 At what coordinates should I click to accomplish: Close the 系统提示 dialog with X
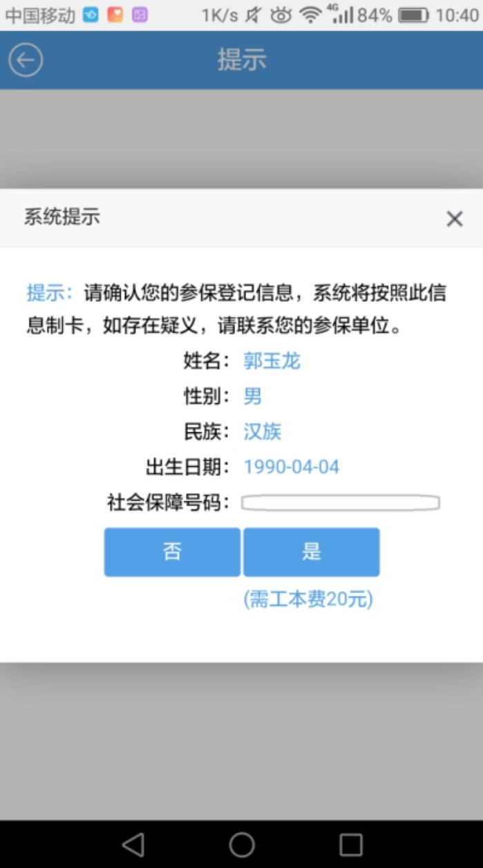point(454,219)
